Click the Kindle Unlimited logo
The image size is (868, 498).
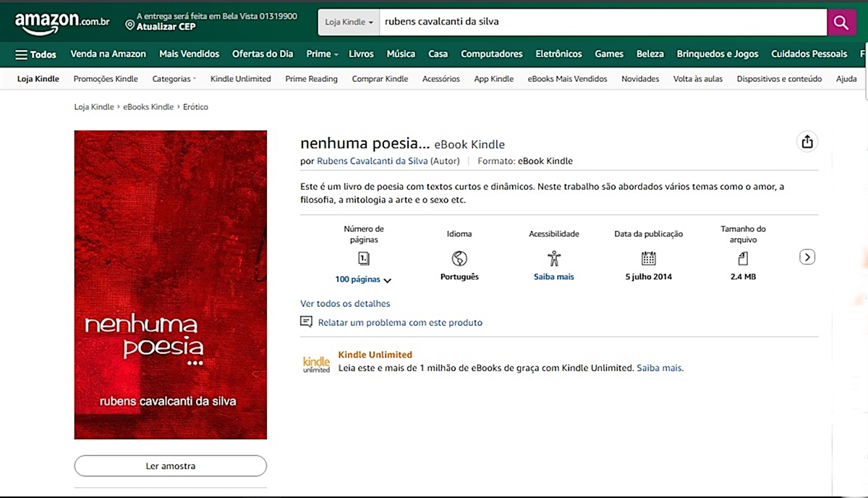pos(316,363)
